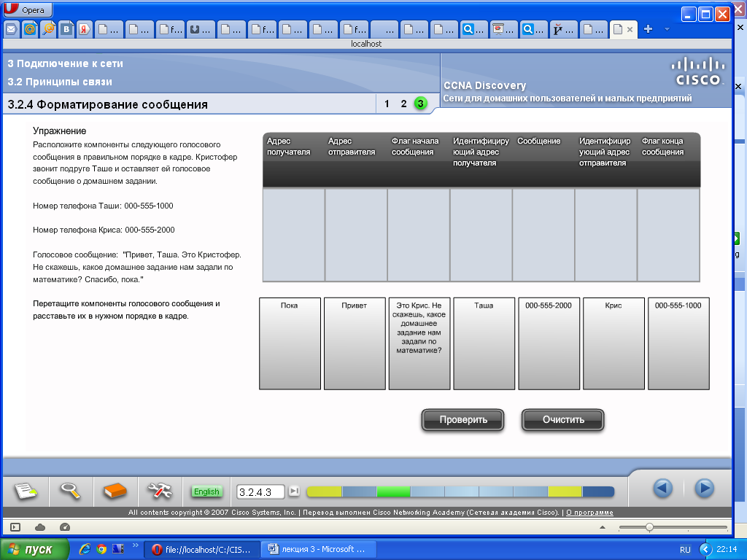The image size is (747, 560).
Task: Click the Cisco logo
Action: 698,71
